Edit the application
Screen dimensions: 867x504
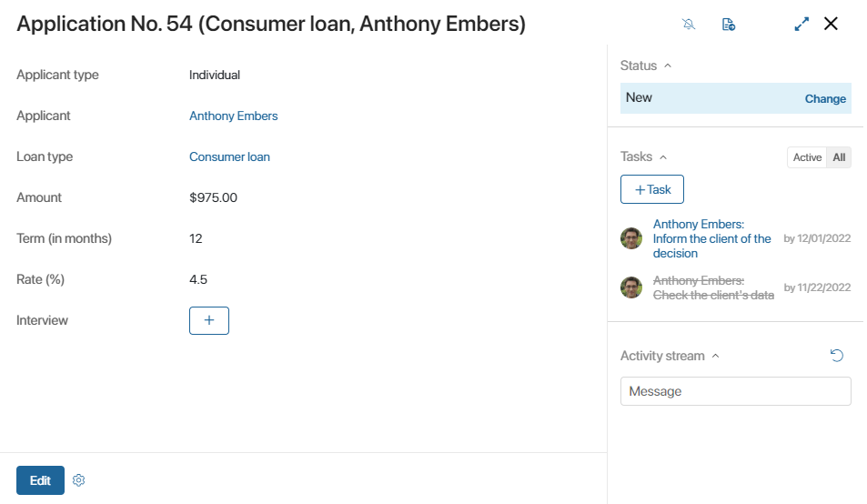point(40,480)
